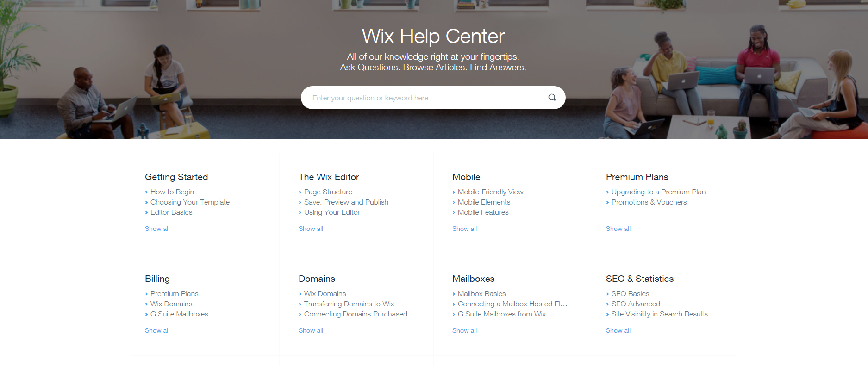868x366 pixels.
Task: Open Promotions & Vouchers link
Action: tap(649, 202)
